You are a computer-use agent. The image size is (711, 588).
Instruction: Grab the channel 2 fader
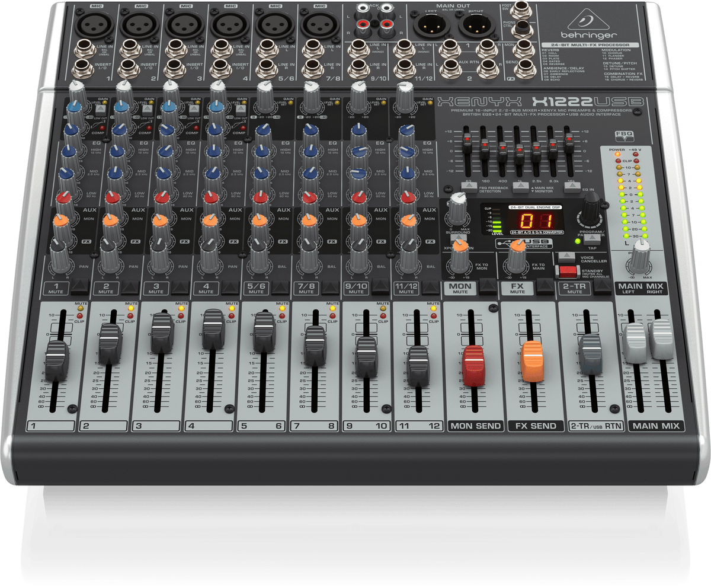110,344
